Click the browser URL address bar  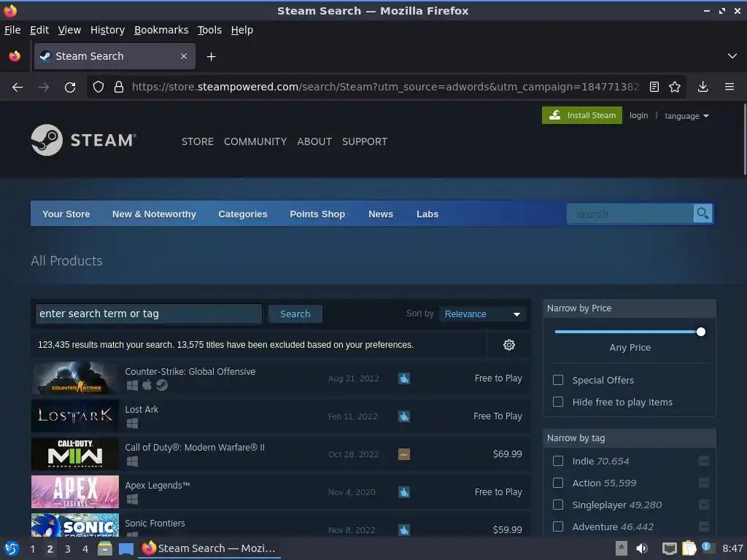click(385, 87)
